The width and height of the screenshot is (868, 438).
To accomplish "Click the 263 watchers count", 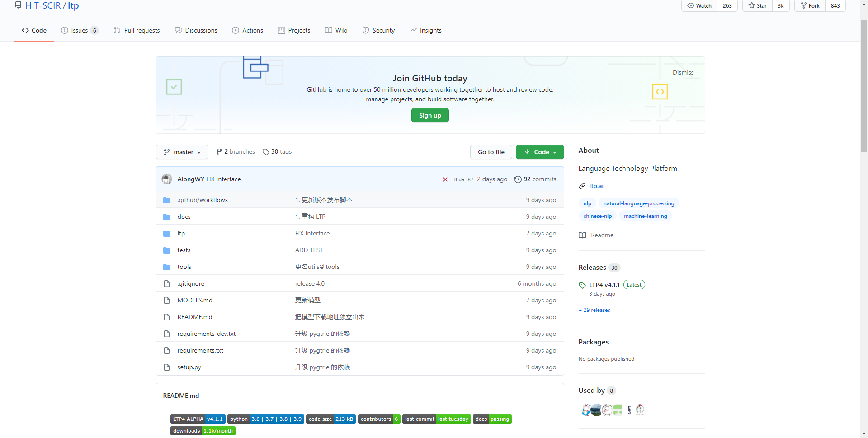I will [727, 5].
